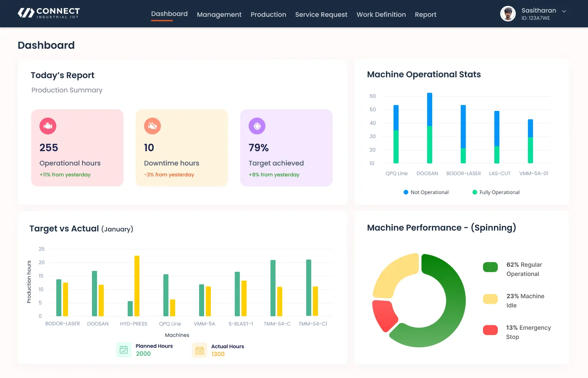
Task: Click the Sasitharan username text
Action: [538, 10]
